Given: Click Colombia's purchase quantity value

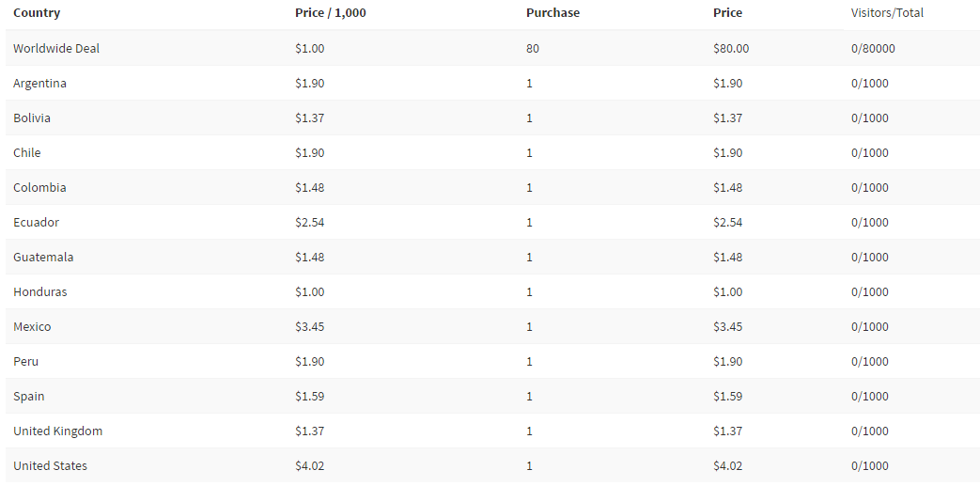Looking at the screenshot, I should coord(529,188).
